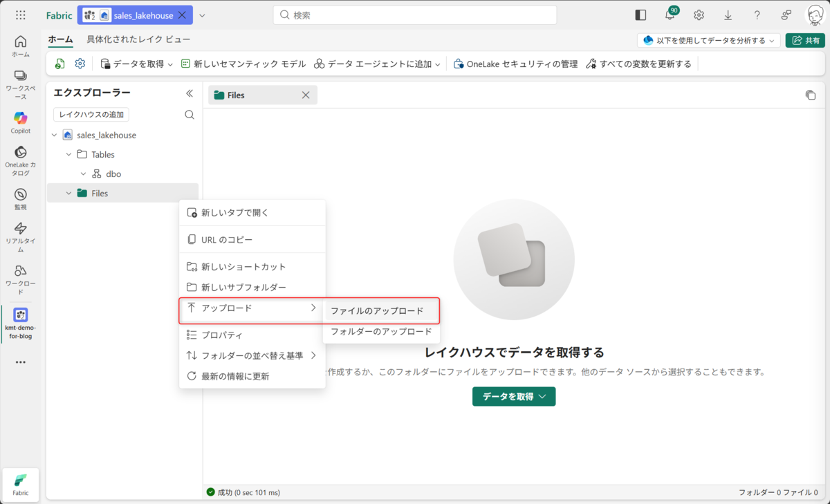Image resolution: width=830 pixels, height=504 pixels.
Task: Open Workloads in left navigation
Action: [x=21, y=280]
